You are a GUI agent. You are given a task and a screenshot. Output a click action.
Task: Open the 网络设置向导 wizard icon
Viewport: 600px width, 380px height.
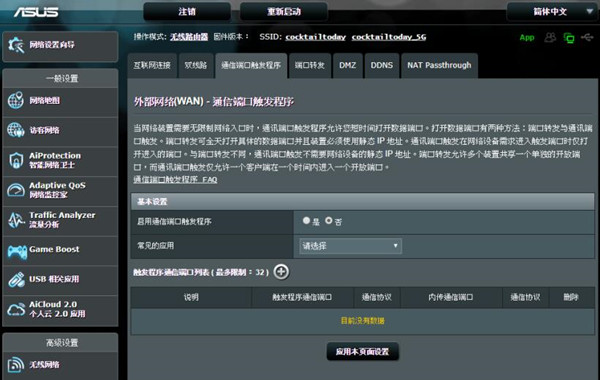(16, 45)
